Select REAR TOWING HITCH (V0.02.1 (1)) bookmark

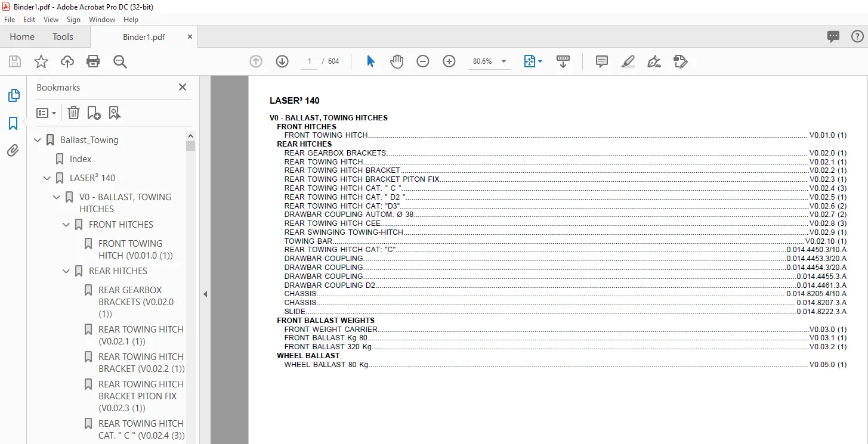point(141,336)
